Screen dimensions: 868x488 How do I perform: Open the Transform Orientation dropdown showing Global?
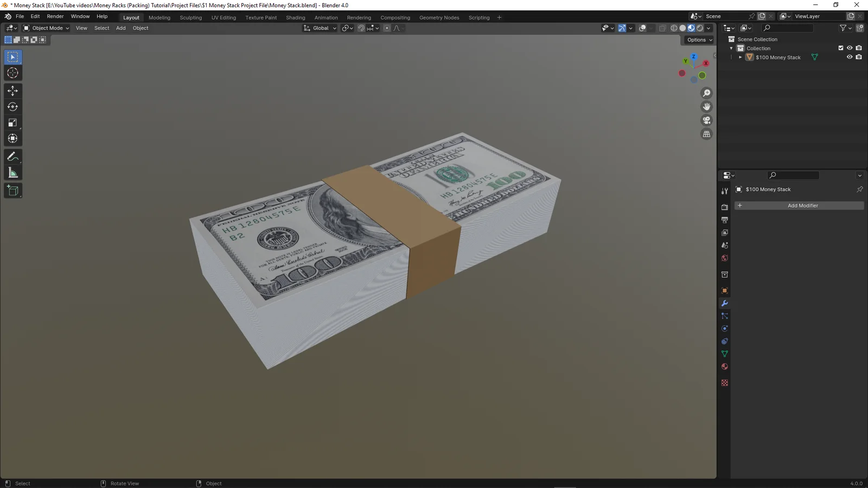point(320,28)
